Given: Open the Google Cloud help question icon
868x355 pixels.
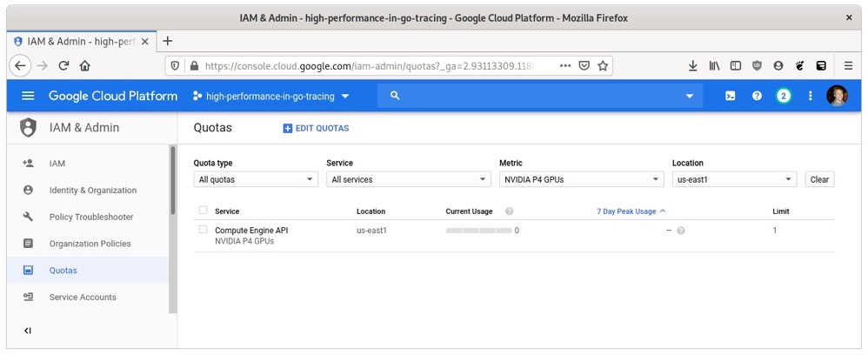Looking at the screenshot, I should click(x=757, y=96).
